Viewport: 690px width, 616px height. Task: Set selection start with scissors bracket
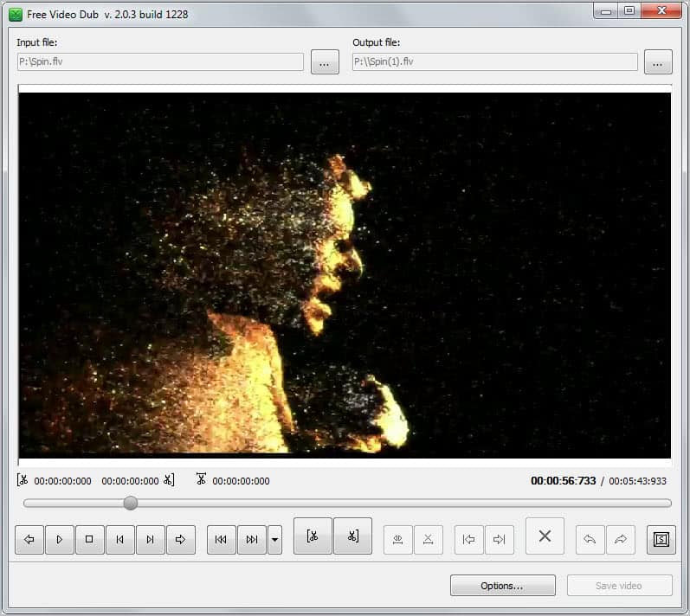tap(313, 536)
